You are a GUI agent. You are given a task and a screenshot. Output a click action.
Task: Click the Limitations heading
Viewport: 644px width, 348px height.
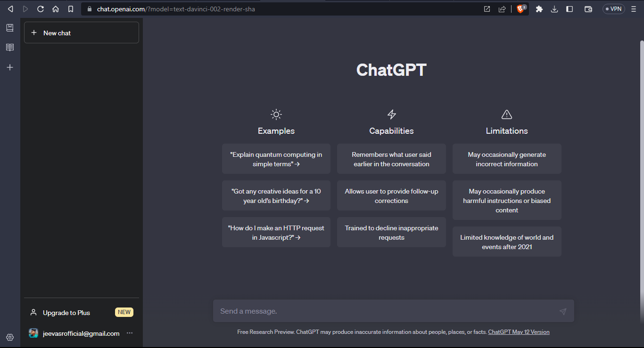[x=507, y=131]
